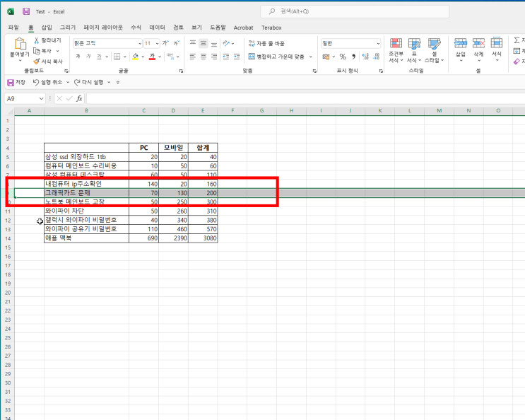The height and width of the screenshot is (420, 525).
Task: Click the AutoSum sigma icon
Action: click(x=517, y=40)
